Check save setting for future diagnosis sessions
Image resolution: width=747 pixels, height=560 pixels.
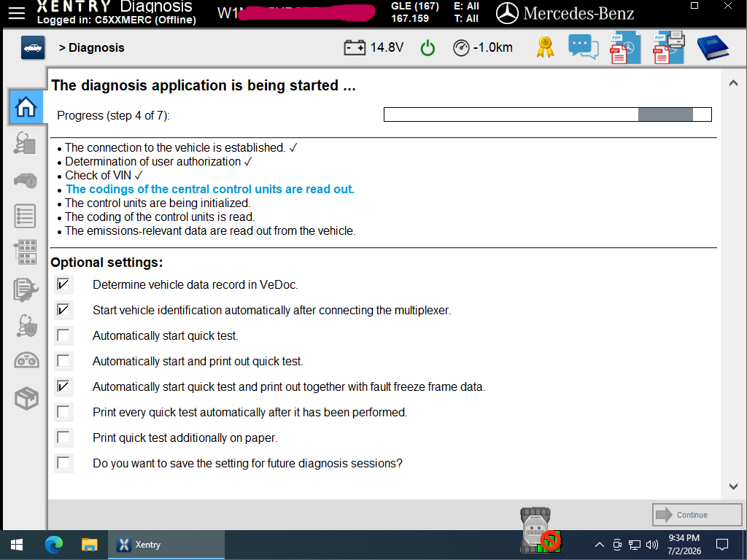click(63, 463)
